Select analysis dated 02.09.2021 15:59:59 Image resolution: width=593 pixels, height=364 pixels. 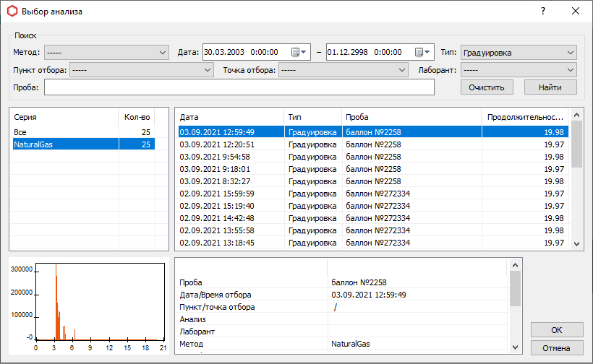[x=217, y=194]
